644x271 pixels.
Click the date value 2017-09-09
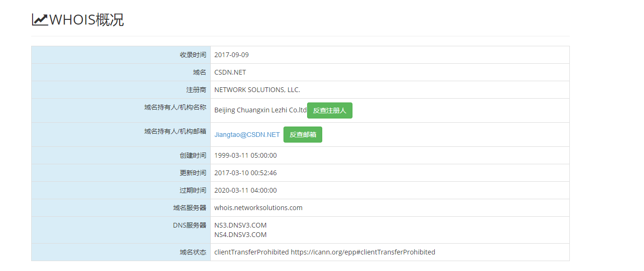click(x=232, y=55)
